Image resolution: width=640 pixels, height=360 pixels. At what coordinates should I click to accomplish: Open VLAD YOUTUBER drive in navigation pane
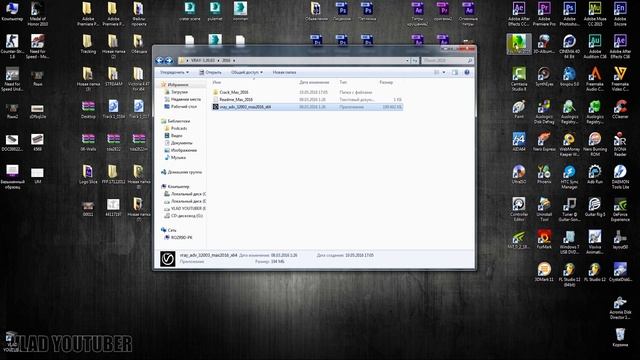coord(188,209)
